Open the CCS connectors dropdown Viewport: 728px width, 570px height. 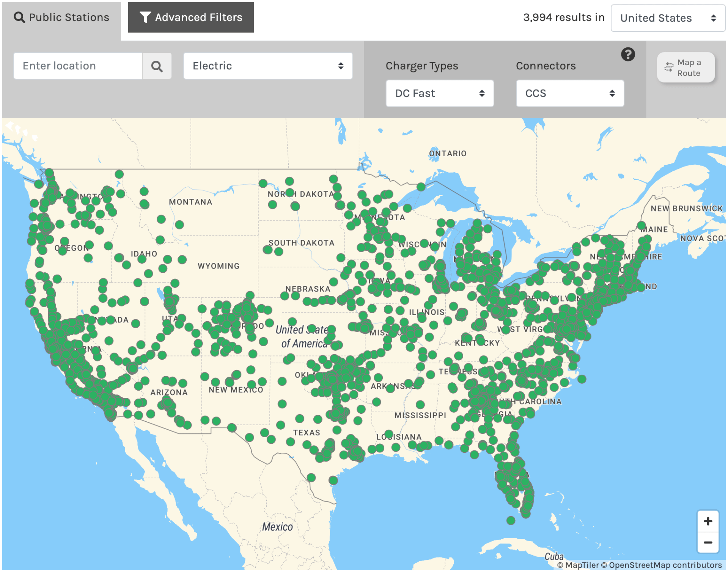click(570, 93)
